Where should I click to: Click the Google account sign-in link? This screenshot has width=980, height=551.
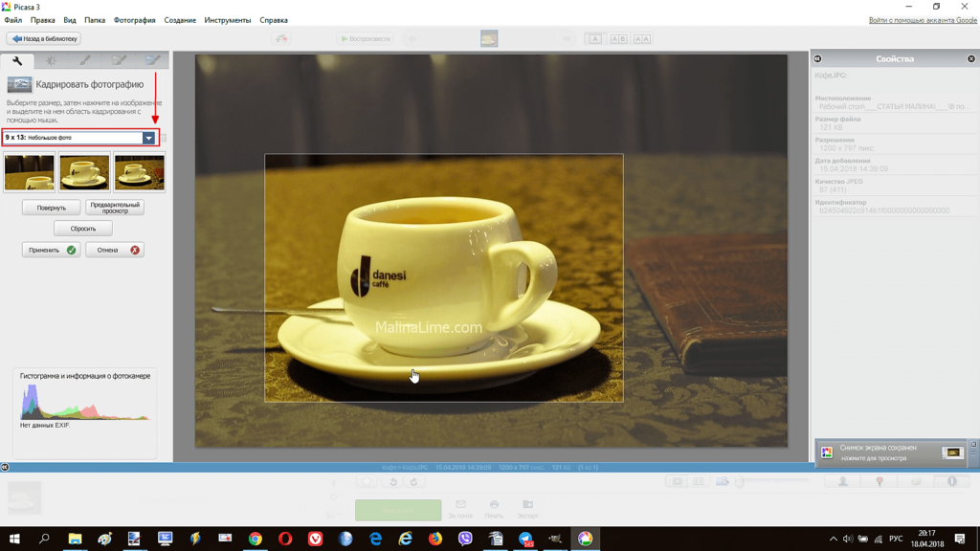pyautogui.click(x=922, y=20)
